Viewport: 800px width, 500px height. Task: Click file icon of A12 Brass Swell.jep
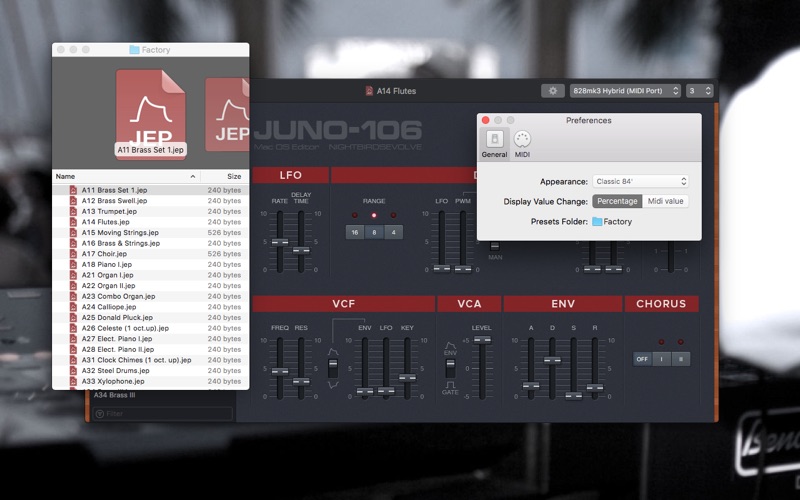point(73,201)
